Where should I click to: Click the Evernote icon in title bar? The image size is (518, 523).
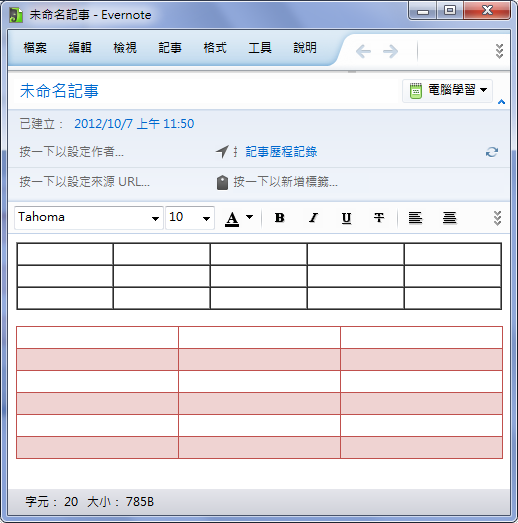16,15
